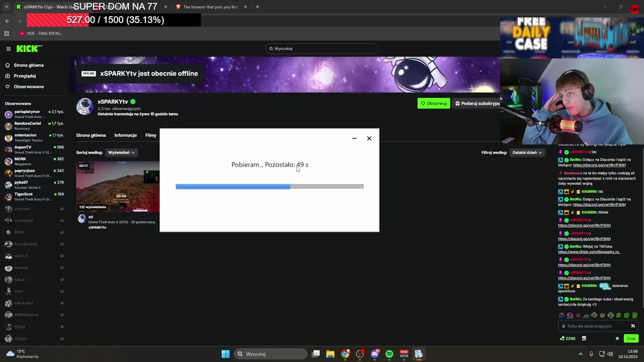Screen dimensions: 644x362
Task: Minimize the download dialog
Action: click(x=354, y=138)
